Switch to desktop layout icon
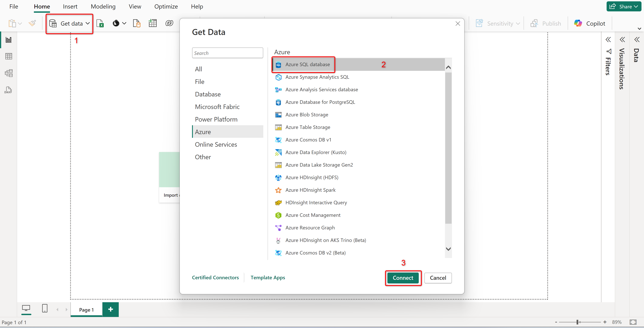Screen dimensions: 644x328 click(x=26, y=309)
